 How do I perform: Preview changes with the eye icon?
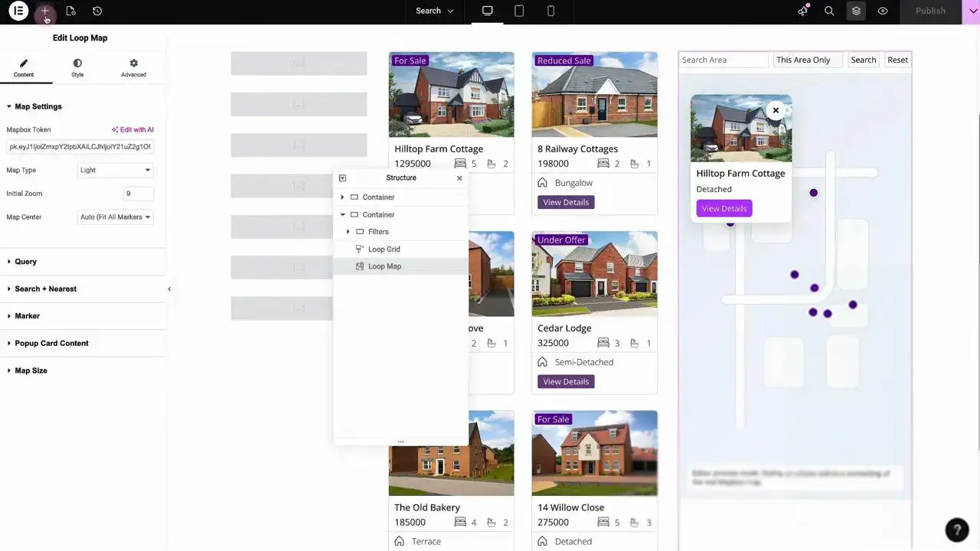pos(883,11)
